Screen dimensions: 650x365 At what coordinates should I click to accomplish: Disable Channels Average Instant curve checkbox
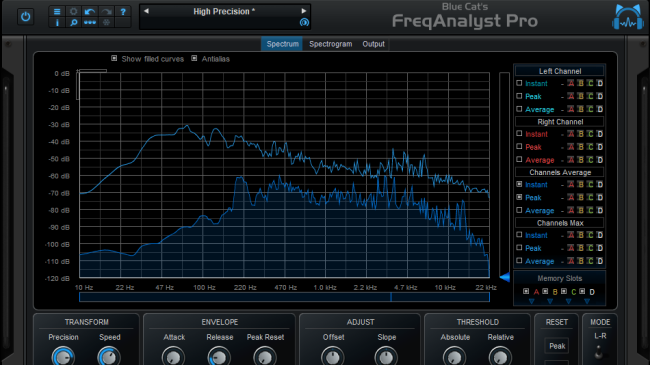point(519,184)
